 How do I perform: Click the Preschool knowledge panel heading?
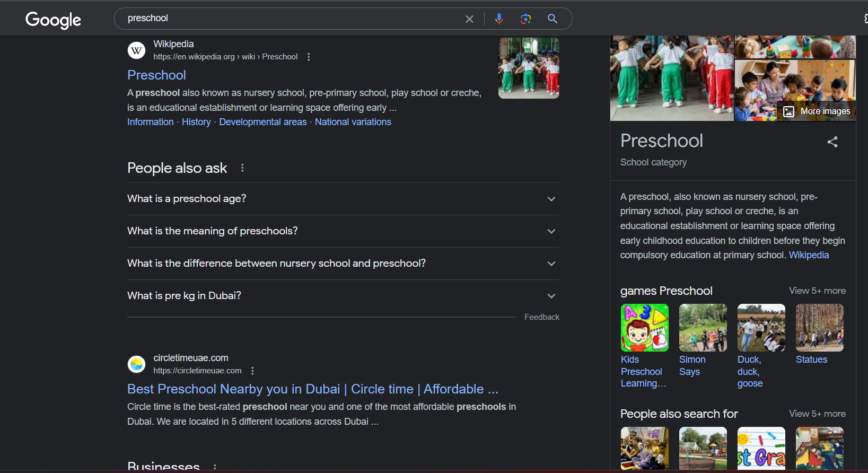pos(662,141)
